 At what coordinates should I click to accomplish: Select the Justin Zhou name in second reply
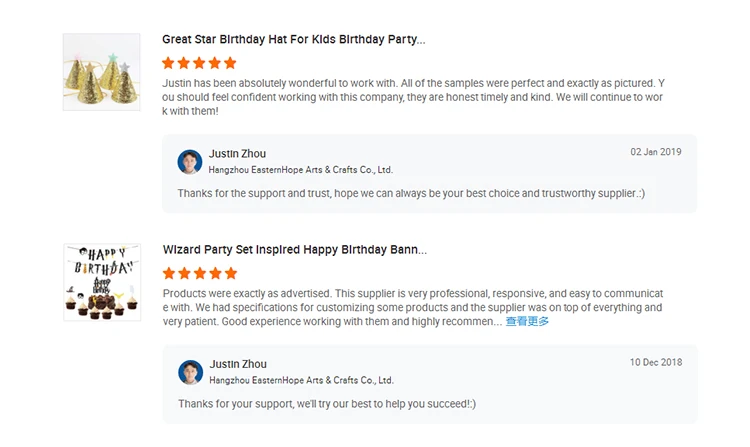coord(237,364)
